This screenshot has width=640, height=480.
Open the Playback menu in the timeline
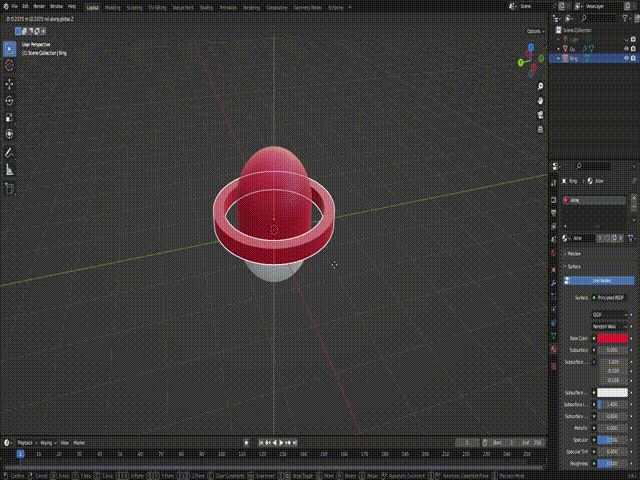pyautogui.click(x=25, y=441)
